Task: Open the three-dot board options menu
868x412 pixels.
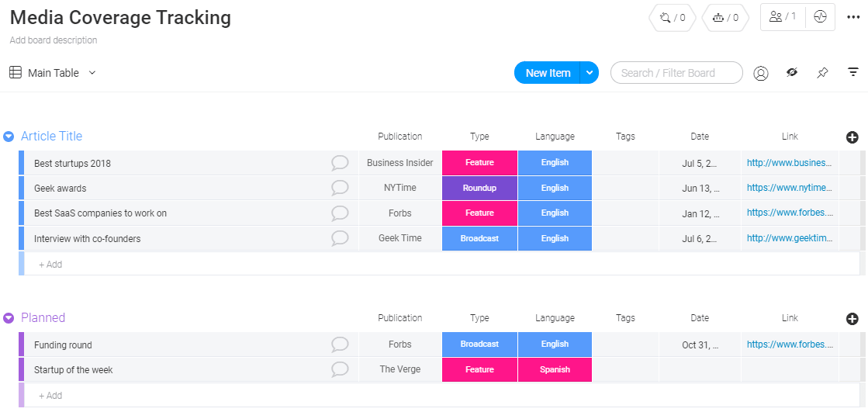Action: (x=853, y=17)
